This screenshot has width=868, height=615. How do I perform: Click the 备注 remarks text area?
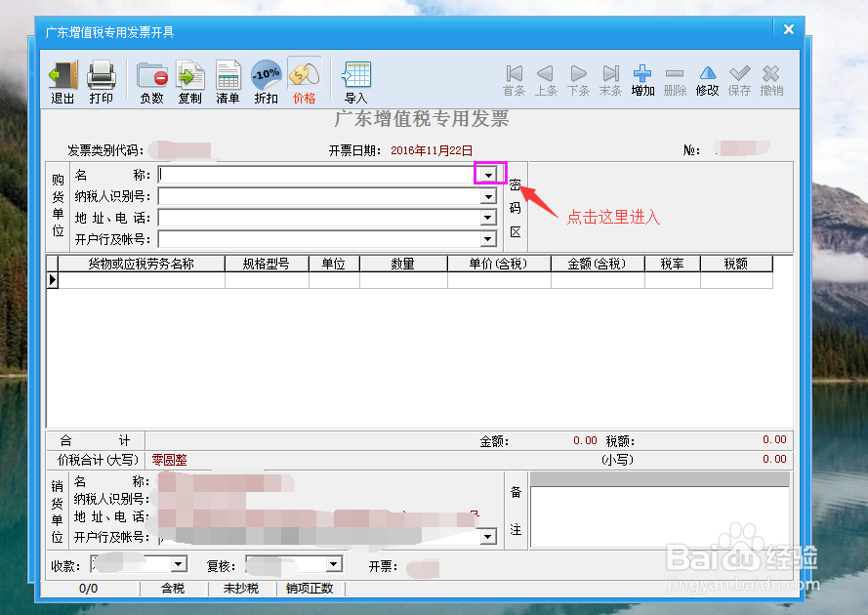tap(660, 517)
